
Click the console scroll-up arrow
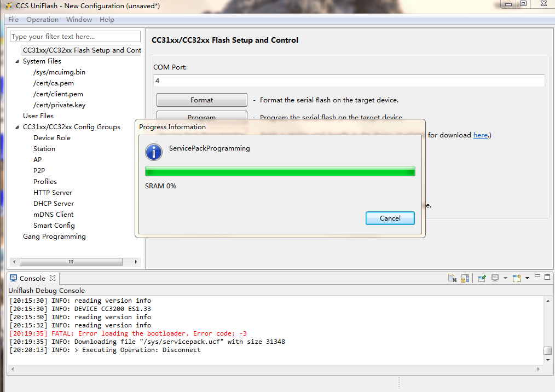coord(548,301)
